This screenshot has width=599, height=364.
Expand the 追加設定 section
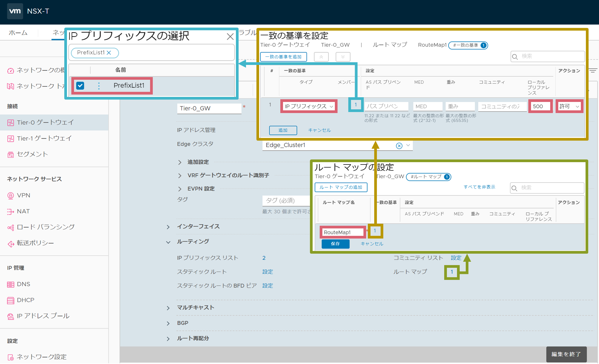(x=180, y=162)
